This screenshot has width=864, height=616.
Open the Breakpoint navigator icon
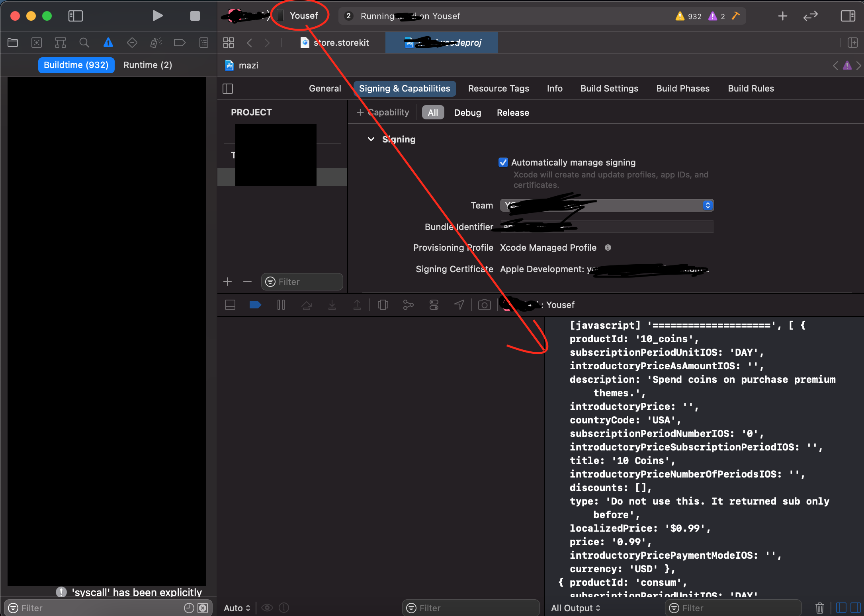180,43
